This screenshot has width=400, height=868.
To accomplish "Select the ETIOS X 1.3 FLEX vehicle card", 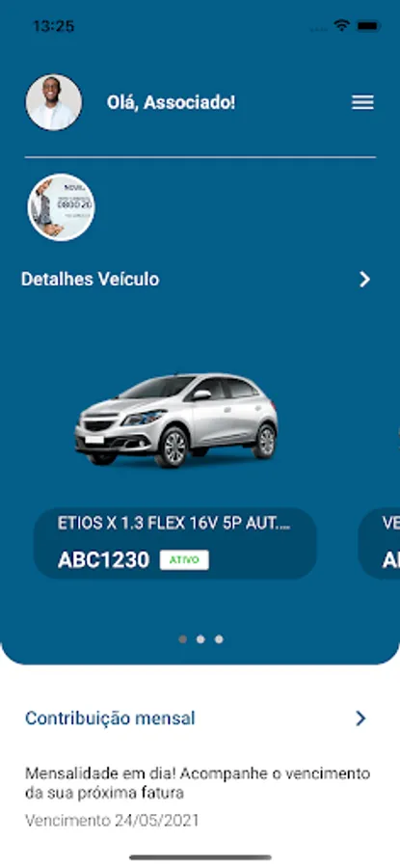I will 175,543.
